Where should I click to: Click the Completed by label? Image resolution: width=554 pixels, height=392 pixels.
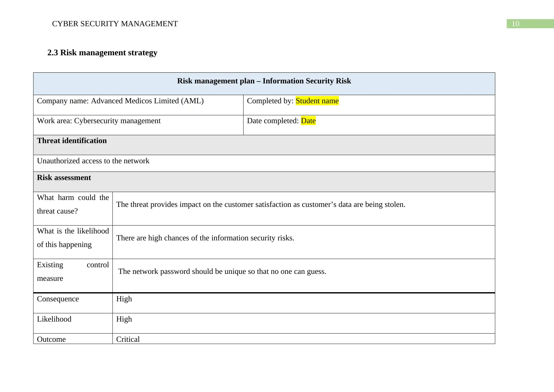(270, 101)
